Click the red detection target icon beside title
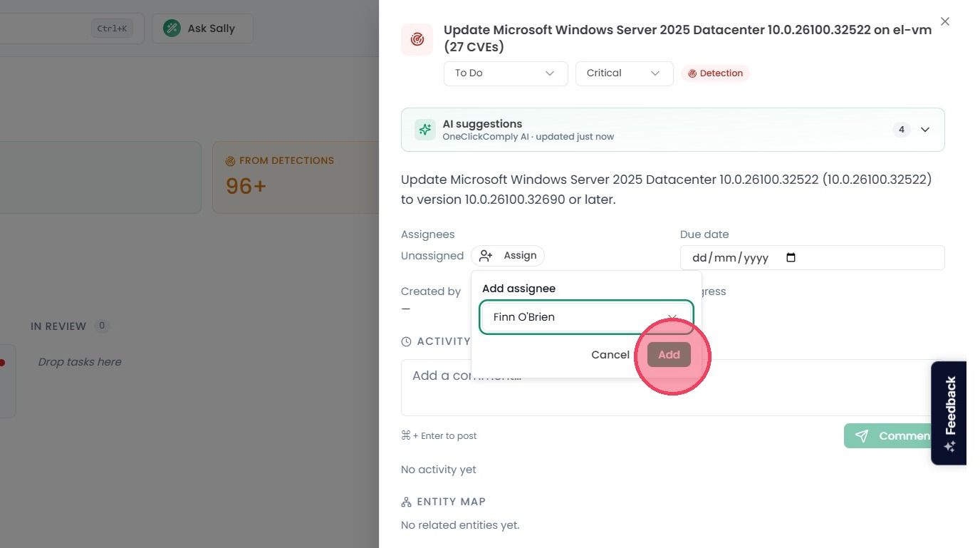This screenshot has width=980, height=548. click(417, 39)
